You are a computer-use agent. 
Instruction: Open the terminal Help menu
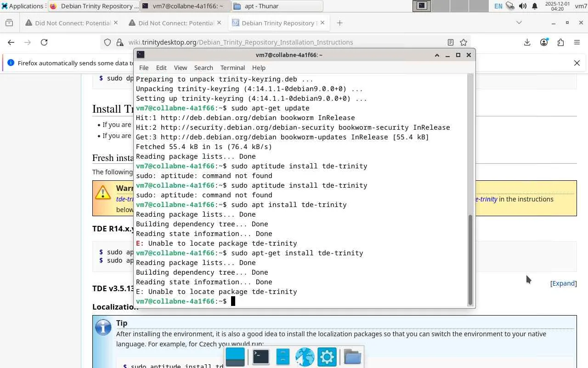point(259,68)
